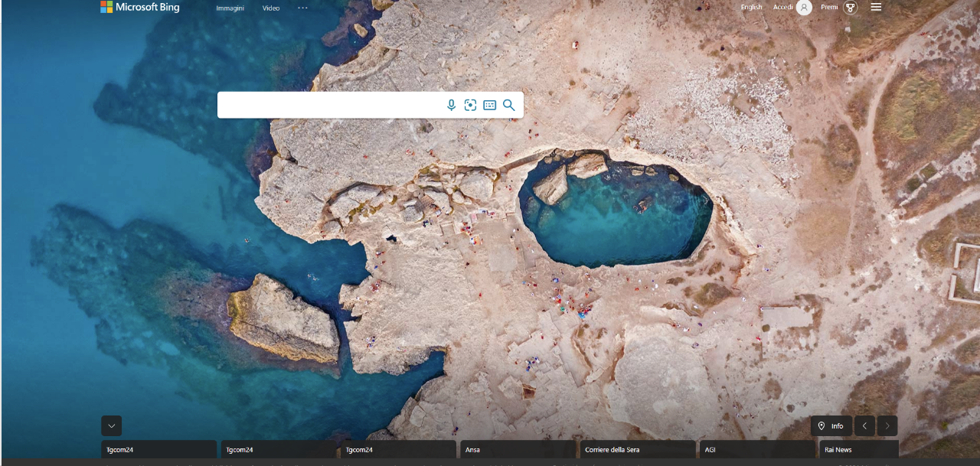Show the previous background image
980x466 pixels.
pyautogui.click(x=864, y=425)
